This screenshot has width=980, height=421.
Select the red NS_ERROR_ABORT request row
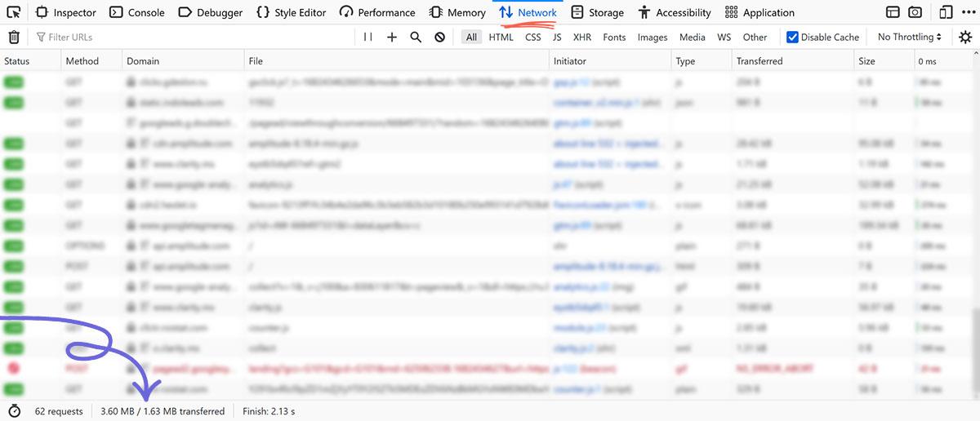[485, 369]
